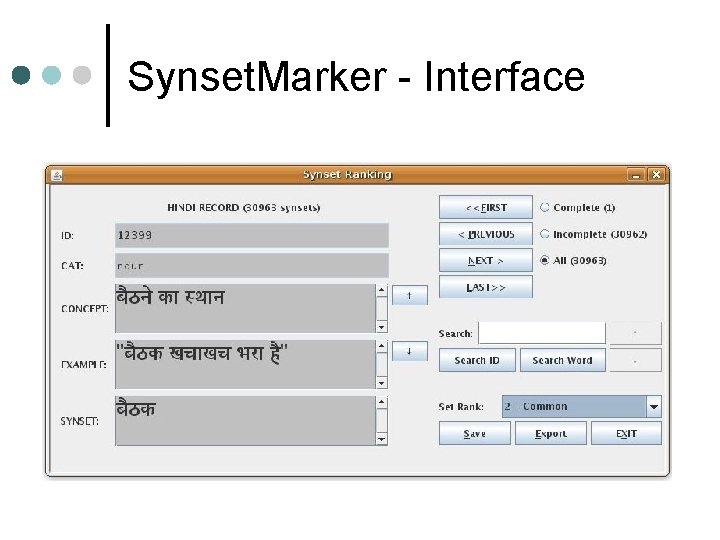Image resolution: width=720 pixels, height=540 pixels.
Task: Export the ranking data
Action: click(551, 433)
